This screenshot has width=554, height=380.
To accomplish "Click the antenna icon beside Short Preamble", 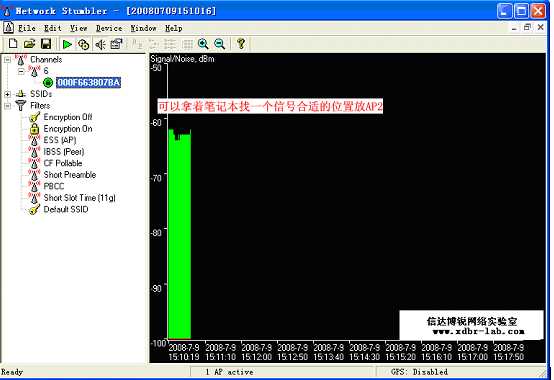I will click(x=34, y=175).
